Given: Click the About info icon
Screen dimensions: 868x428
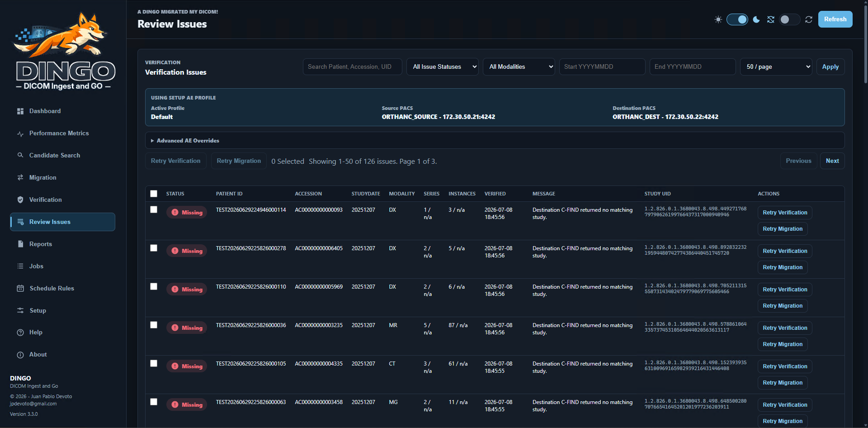Looking at the screenshot, I should click(x=20, y=355).
